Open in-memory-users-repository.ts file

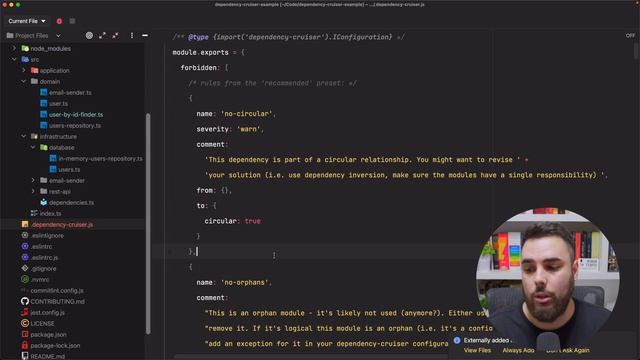(x=100, y=158)
